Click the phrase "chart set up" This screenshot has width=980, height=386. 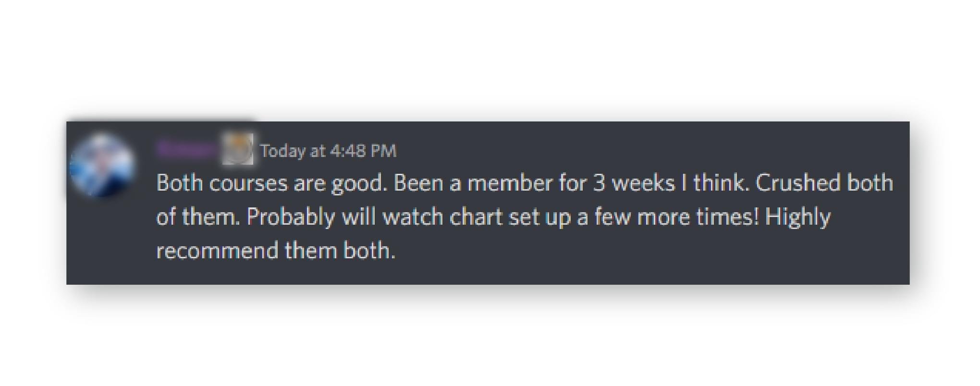click(511, 217)
